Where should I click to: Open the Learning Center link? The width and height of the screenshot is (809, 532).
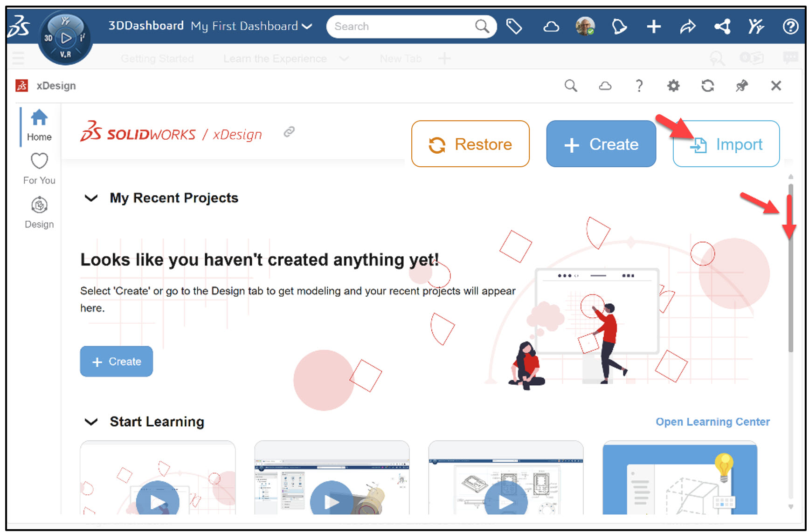point(712,422)
